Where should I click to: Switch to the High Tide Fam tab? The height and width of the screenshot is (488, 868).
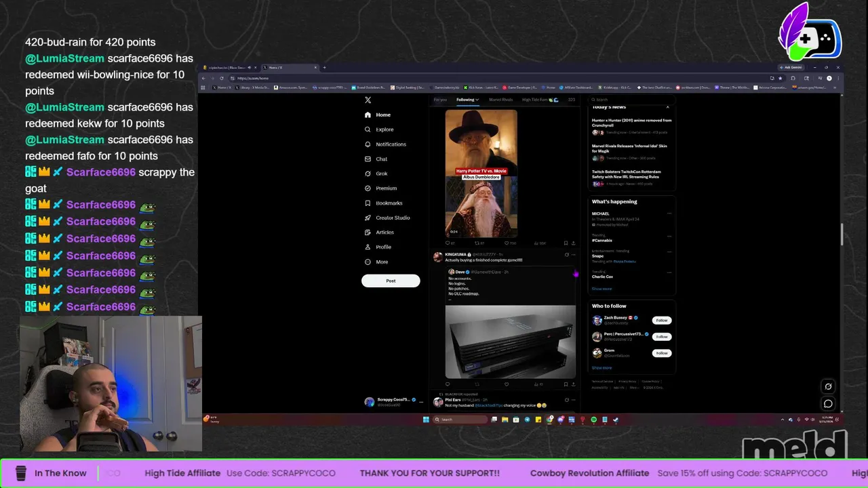pos(540,100)
